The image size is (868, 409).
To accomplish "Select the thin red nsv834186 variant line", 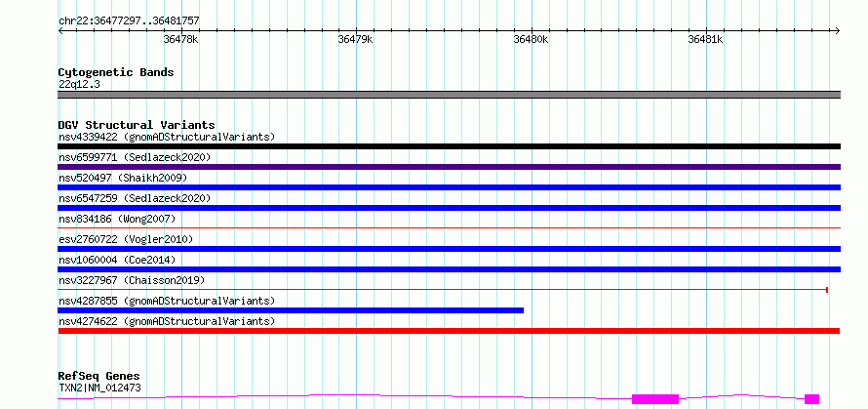I will (449, 227).
